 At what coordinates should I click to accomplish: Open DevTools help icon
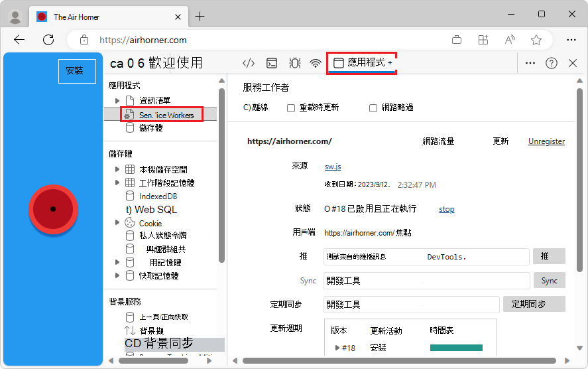click(552, 63)
